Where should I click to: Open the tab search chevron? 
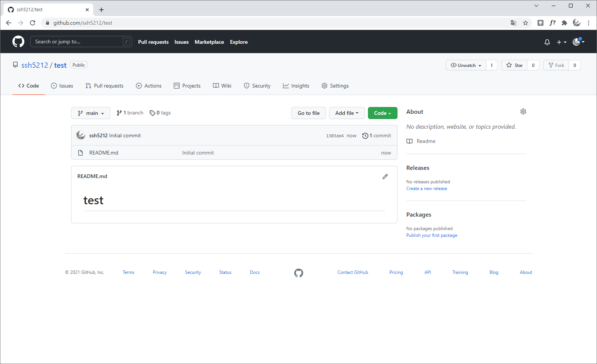pyautogui.click(x=536, y=6)
